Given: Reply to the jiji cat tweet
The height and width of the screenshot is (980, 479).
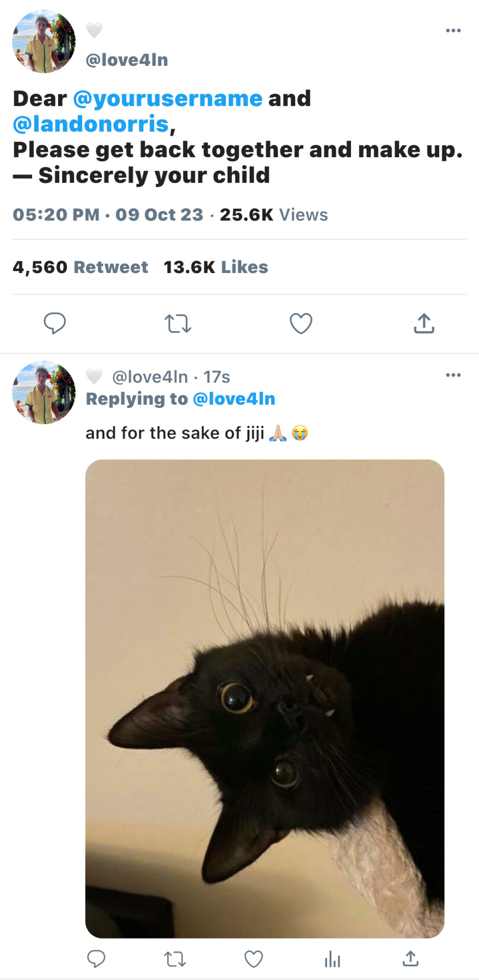Looking at the screenshot, I should click(96, 959).
